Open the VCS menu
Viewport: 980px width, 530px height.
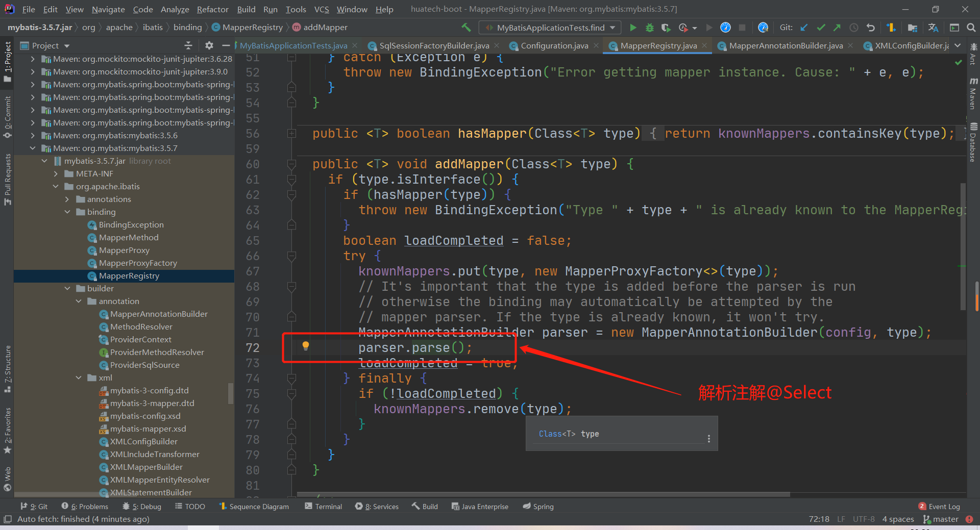(321, 9)
